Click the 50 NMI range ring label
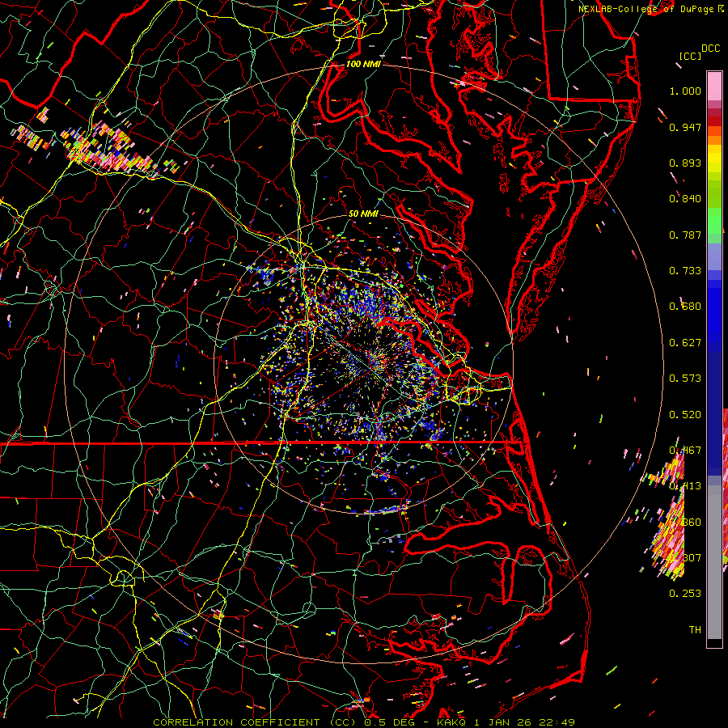728x728 pixels. point(363,214)
